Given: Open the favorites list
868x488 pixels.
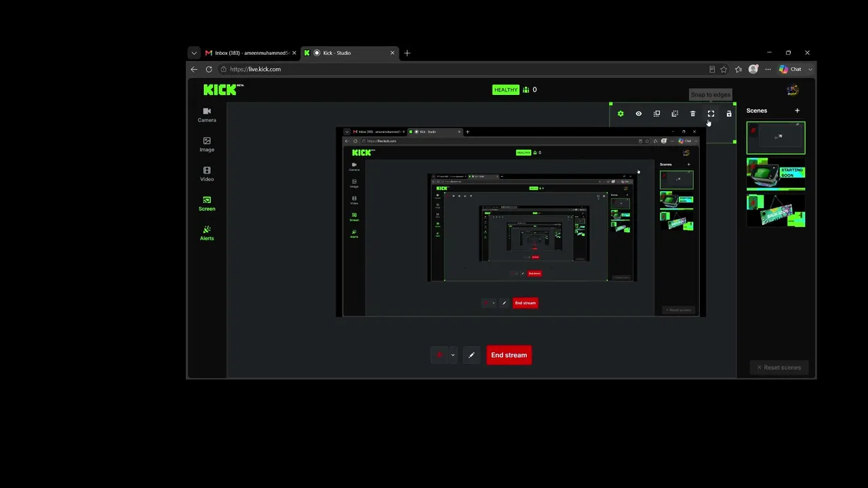Looking at the screenshot, I should (x=738, y=69).
